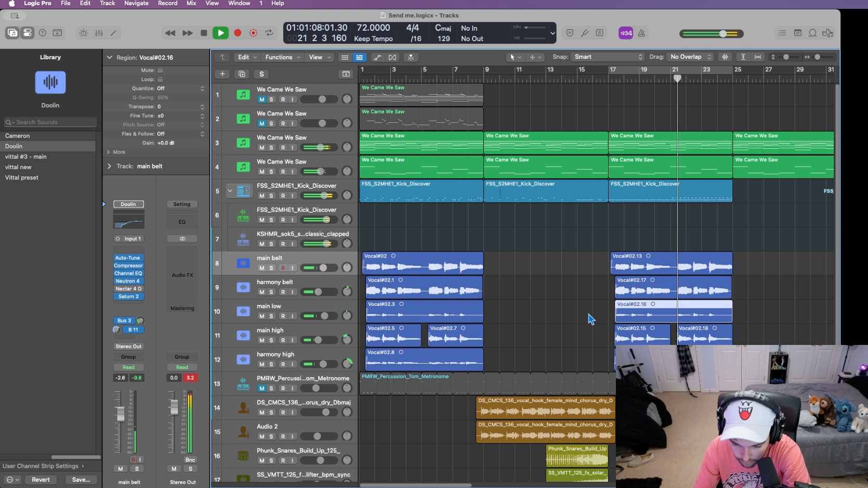Toggle the global Solo S button
The height and width of the screenshot is (488, 868).
tap(261, 74)
